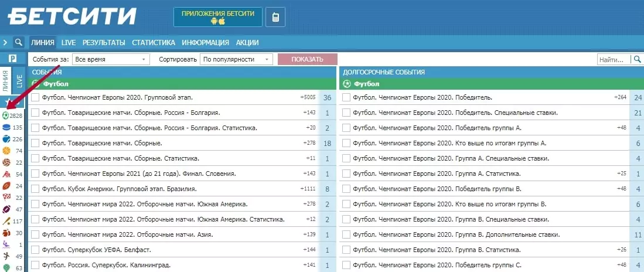This screenshot has width=644, height=272.
Task: Select the boxing glove icon with 30 events
Action: (x=6, y=233)
